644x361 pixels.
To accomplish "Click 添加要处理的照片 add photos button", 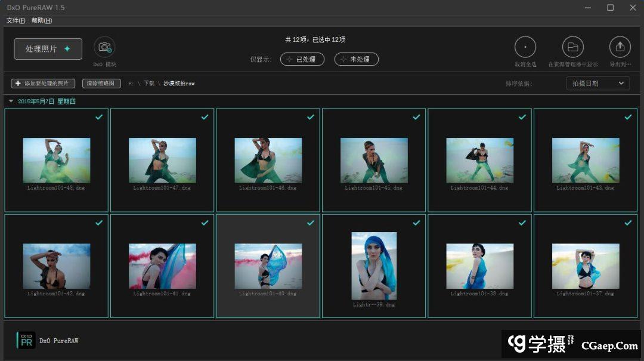I will [43, 84].
